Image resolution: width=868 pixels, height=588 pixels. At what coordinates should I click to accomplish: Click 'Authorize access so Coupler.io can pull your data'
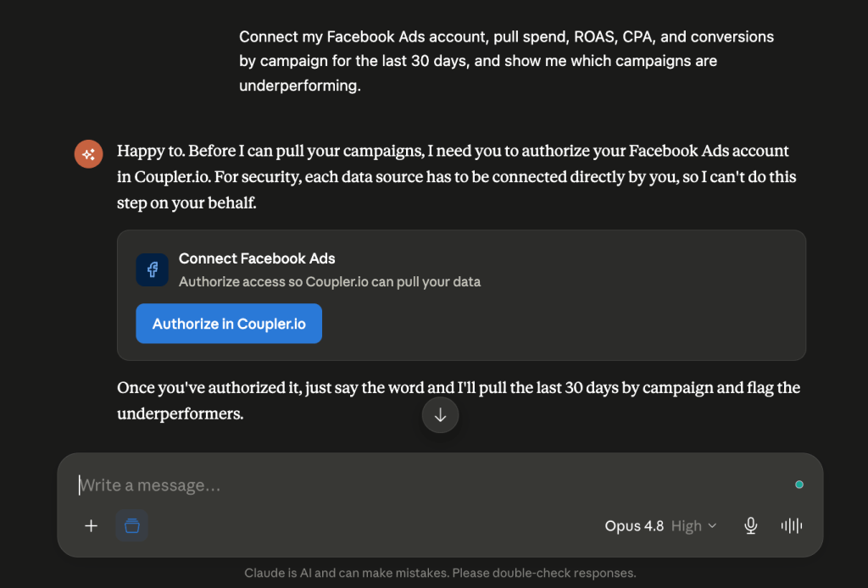[x=330, y=281]
